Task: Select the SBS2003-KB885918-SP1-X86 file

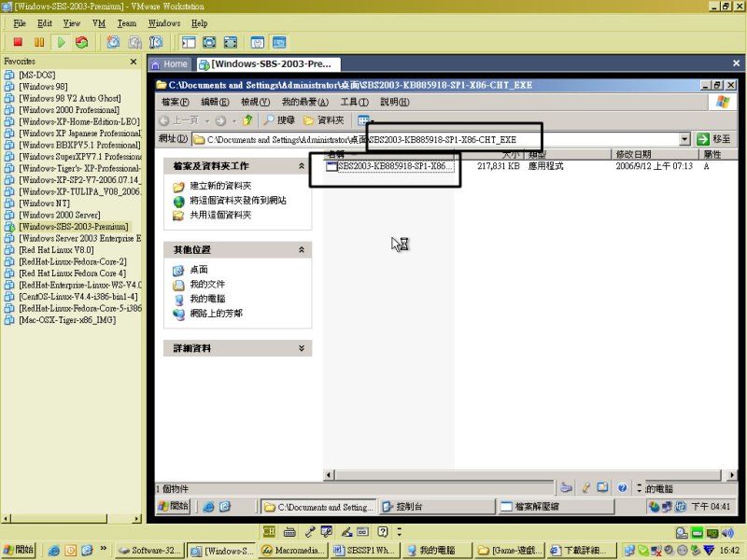Action: click(x=389, y=166)
